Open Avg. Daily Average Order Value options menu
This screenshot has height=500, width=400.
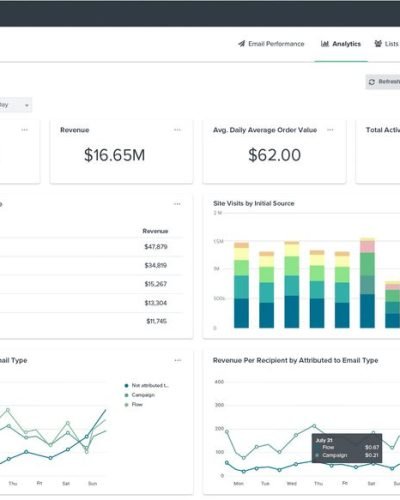(330, 130)
